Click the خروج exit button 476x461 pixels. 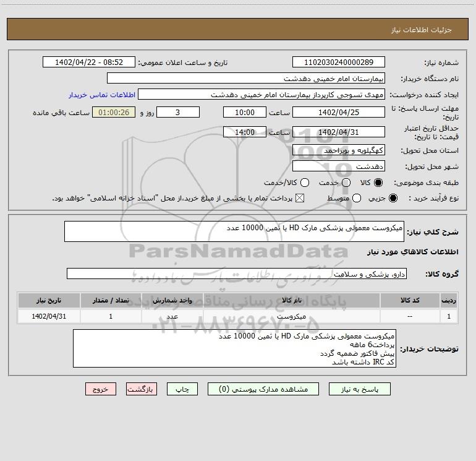pyautogui.click(x=101, y=389)
